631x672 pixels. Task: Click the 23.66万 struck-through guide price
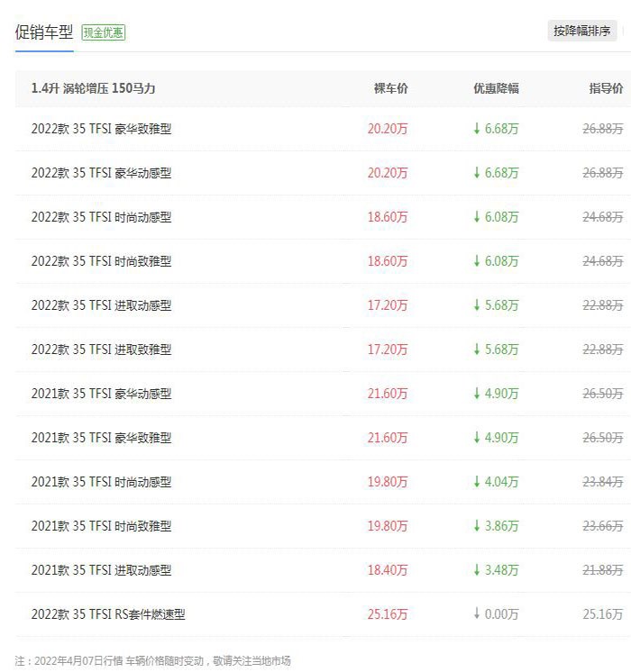point(603,526)
